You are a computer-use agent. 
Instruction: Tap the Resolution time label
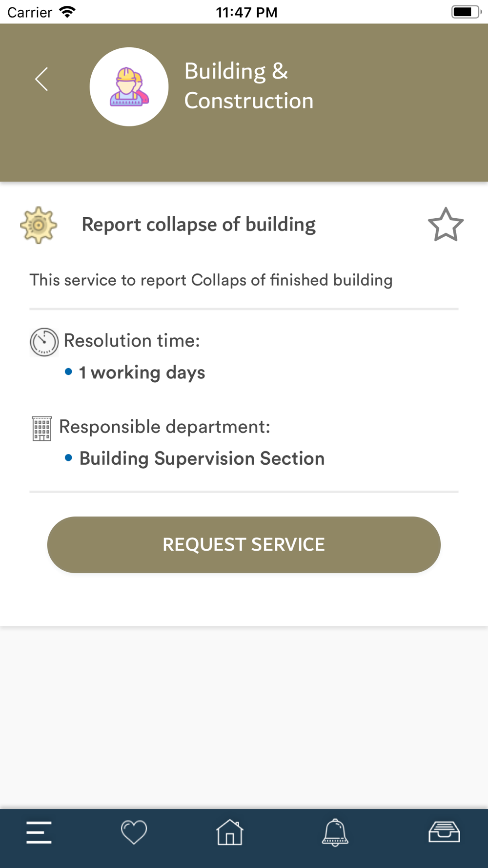coord(132,341)
